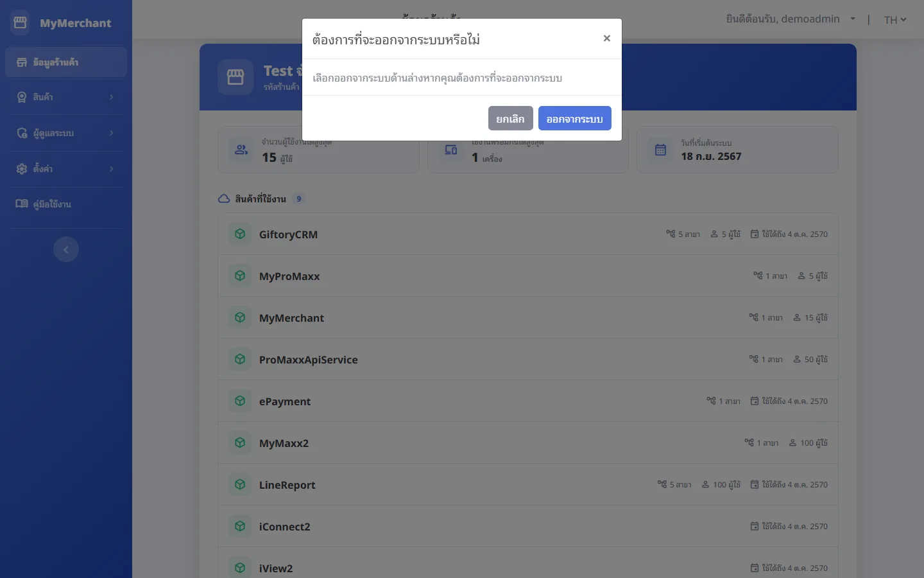Click the cube icon next to LineReport

[240, 485]
